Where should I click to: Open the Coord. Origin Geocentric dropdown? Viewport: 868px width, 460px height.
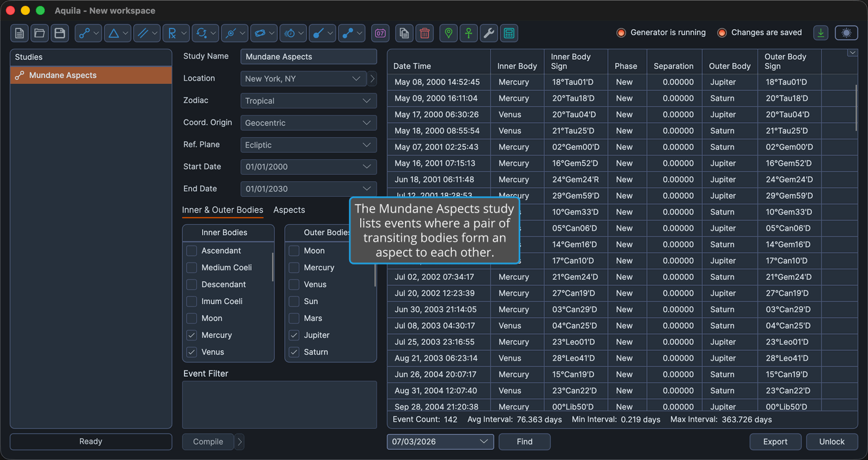click(x=309, y=123)
